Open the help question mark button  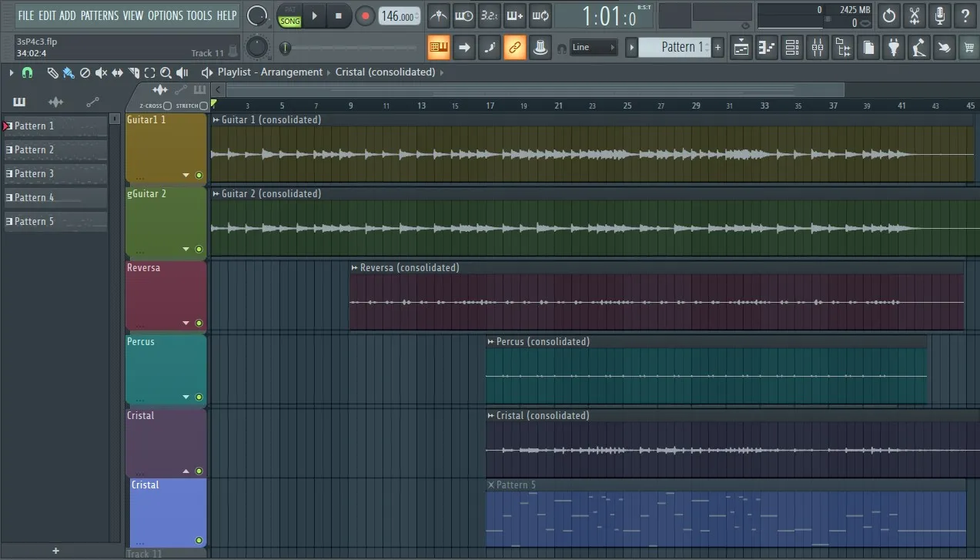point(965,15)
